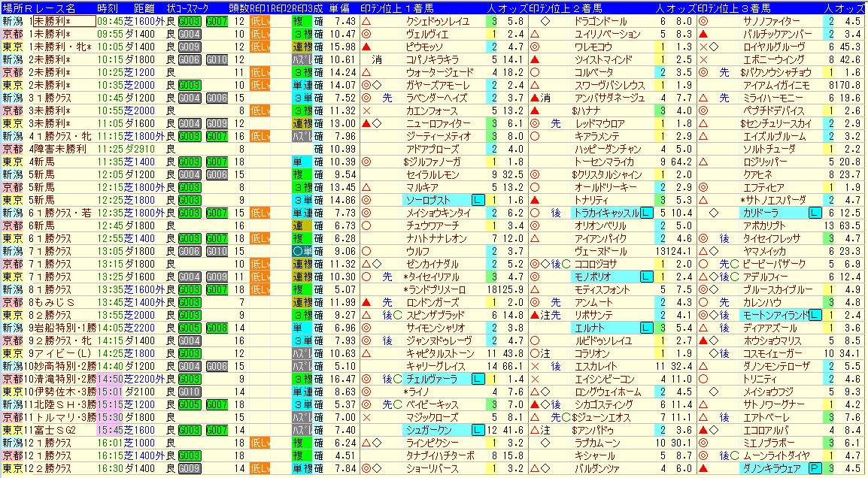
Task: Click G005 badge in 岩船特別 row
Action: [x=190, y=328]
